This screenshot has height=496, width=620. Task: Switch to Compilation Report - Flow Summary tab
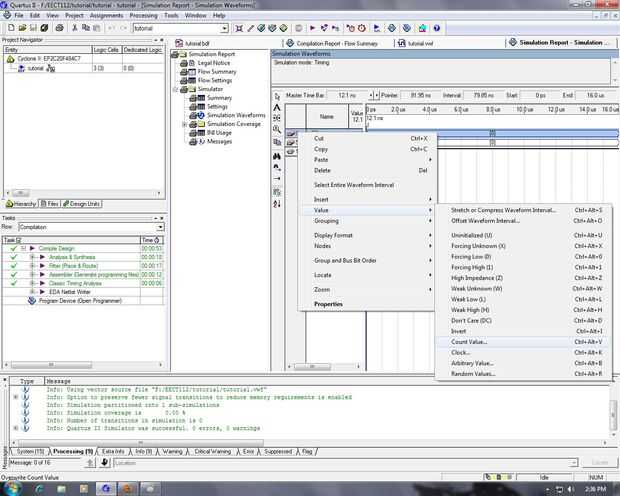pos(332,43)
